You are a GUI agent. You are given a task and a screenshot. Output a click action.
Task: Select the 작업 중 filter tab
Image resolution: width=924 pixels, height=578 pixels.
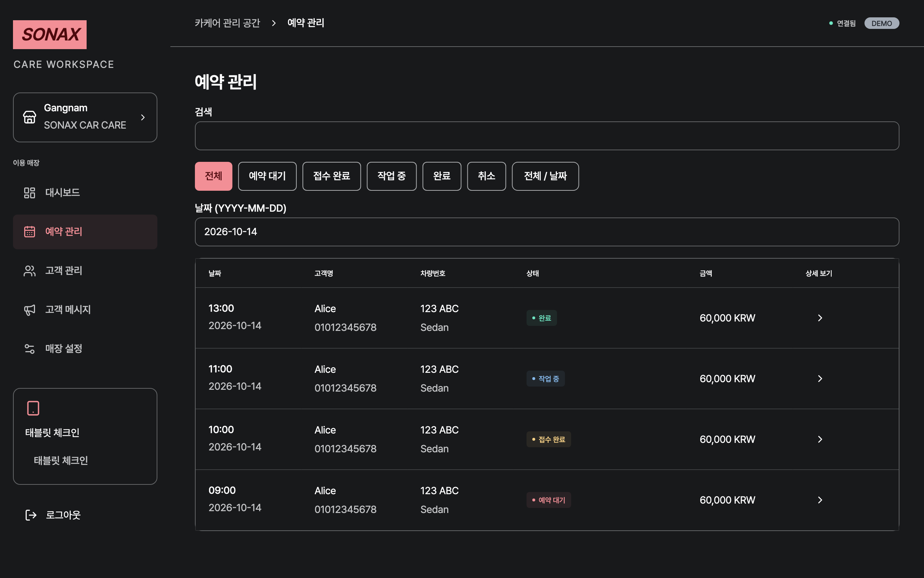[391, 176]
